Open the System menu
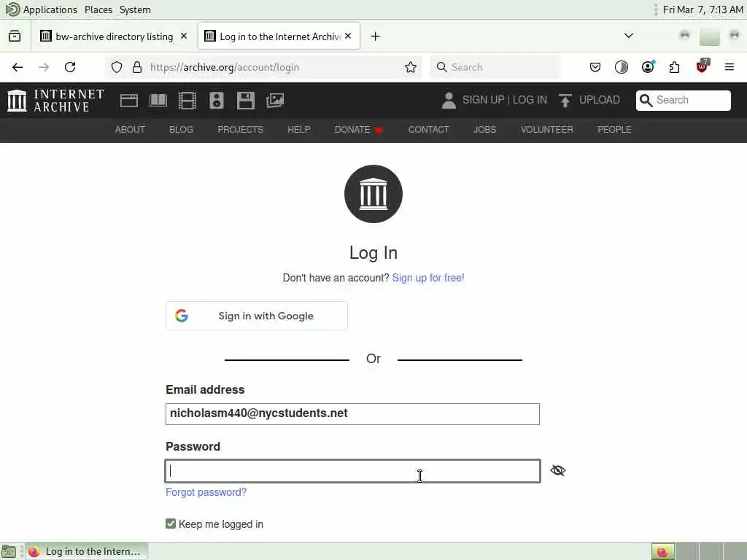 tap(135, 9)
